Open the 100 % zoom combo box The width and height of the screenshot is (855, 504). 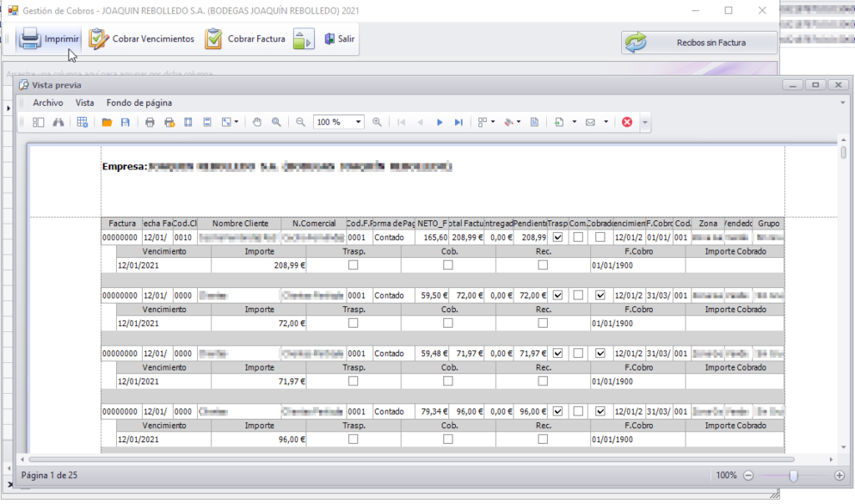point(339,123)
